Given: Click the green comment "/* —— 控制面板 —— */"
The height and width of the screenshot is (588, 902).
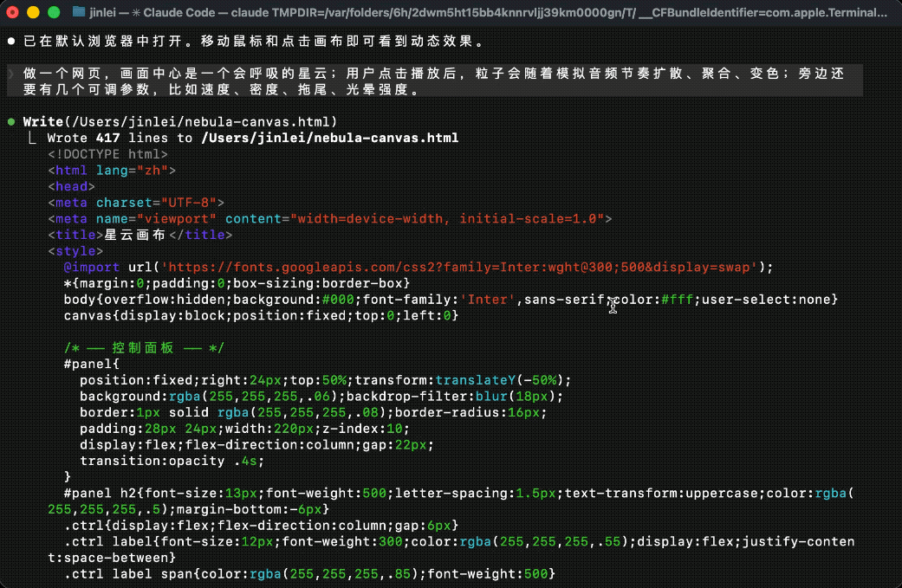Looking at the screenshot, I should [144, 348].
